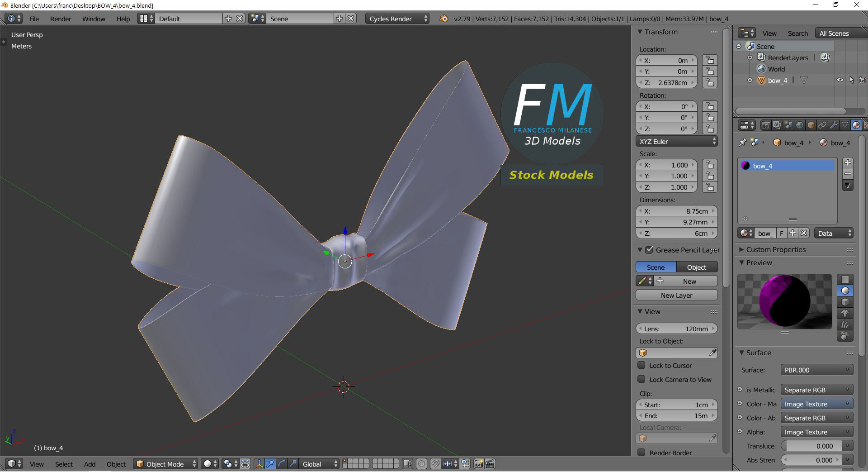Open the Material properties tab sphere icon
The image size is (868, 472).
(856, 125)
